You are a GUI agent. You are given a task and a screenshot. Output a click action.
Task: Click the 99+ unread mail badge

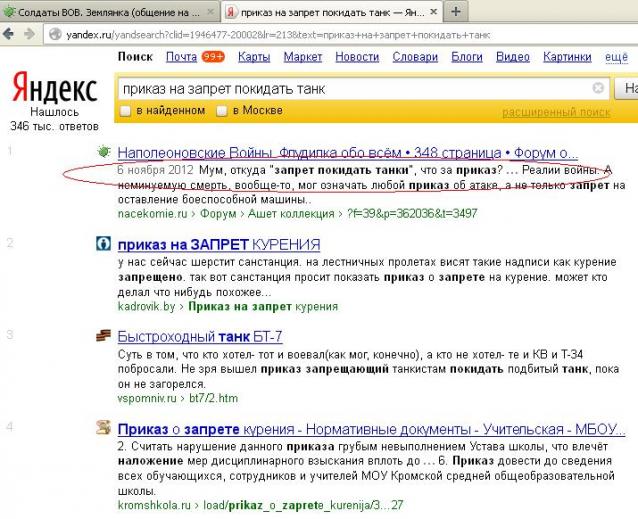coord(213,57)
